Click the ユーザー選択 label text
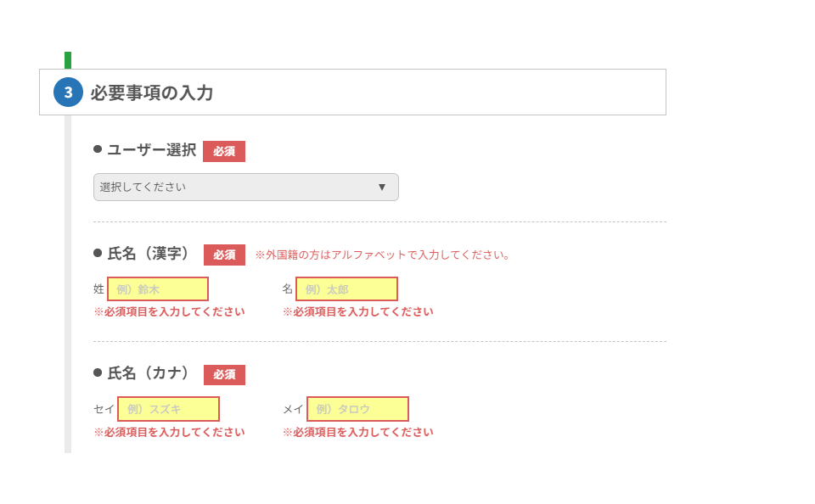815x504 pixels. 151,150
